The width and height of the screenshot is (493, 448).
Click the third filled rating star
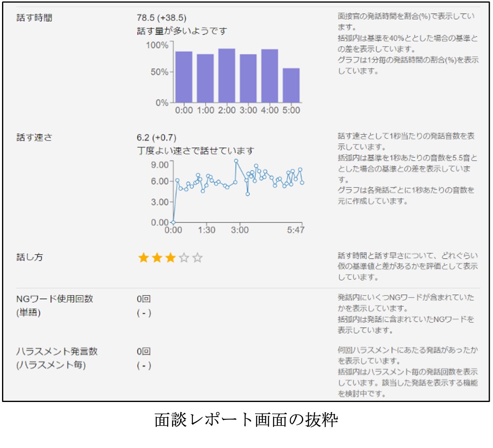coord(170,257)
